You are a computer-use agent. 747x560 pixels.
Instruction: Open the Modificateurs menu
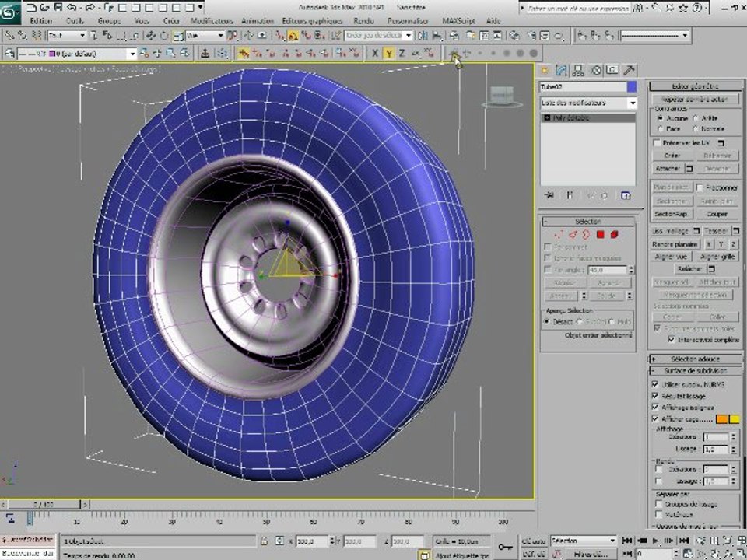(x=212, y=21)
